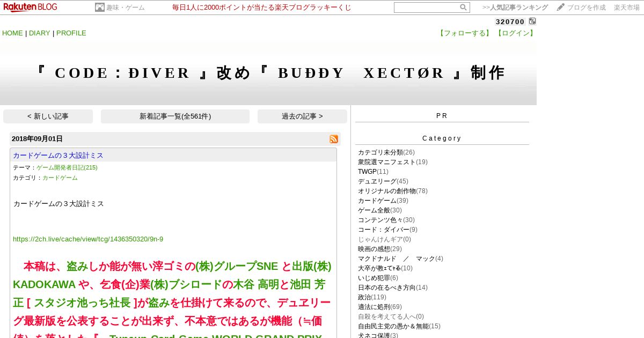Open 新着記事一覧(全561件) button
This screenshot has height=338, width=644.
(175, 116)
